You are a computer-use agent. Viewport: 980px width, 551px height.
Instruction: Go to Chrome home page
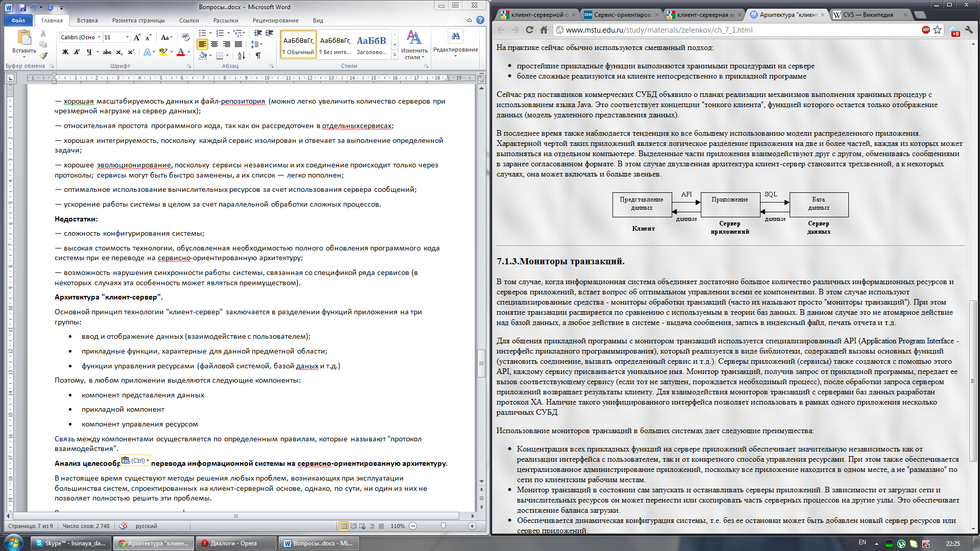pyautogui.click(x=544, y=30)
